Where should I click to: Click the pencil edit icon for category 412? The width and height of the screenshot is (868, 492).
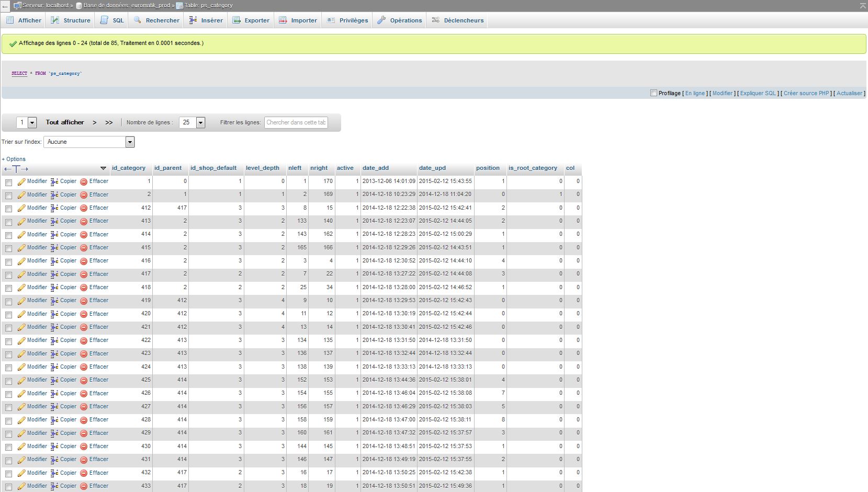point(21,208)
